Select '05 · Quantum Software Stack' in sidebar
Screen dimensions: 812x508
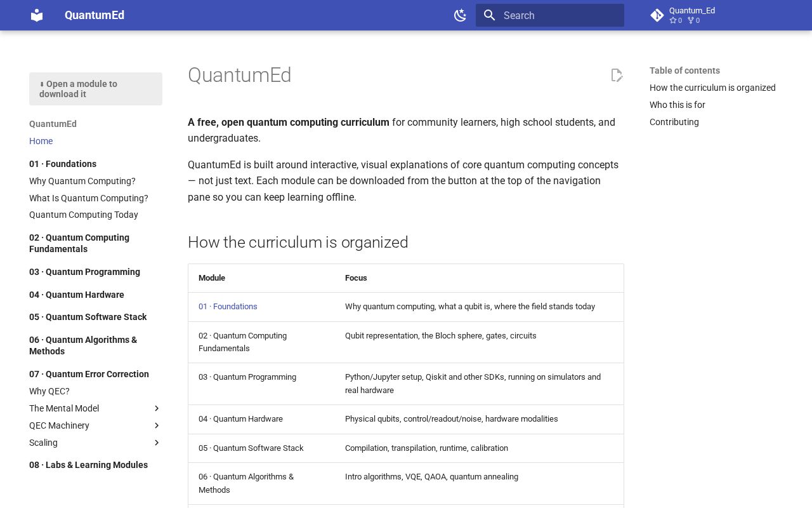(88, 317)
